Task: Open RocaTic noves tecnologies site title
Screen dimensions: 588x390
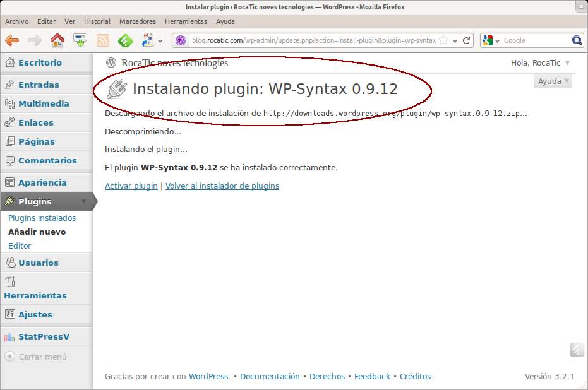Action: point(175,63)
